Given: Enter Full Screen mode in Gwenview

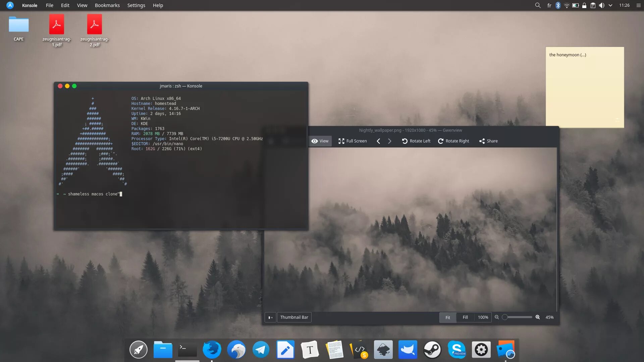Looking at the screenshot, I should point(352,141).
